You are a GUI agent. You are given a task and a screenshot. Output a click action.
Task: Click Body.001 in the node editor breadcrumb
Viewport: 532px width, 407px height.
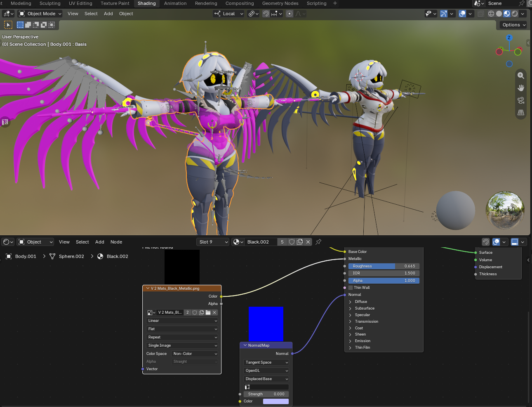pyautogui.click(x=26, y=256)
